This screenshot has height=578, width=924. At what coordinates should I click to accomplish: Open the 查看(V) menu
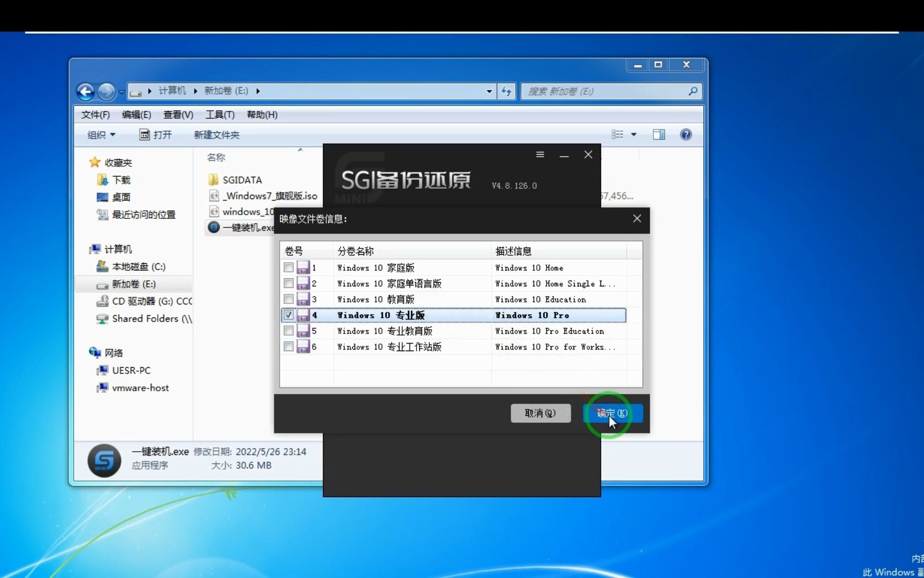coord(178,115)
